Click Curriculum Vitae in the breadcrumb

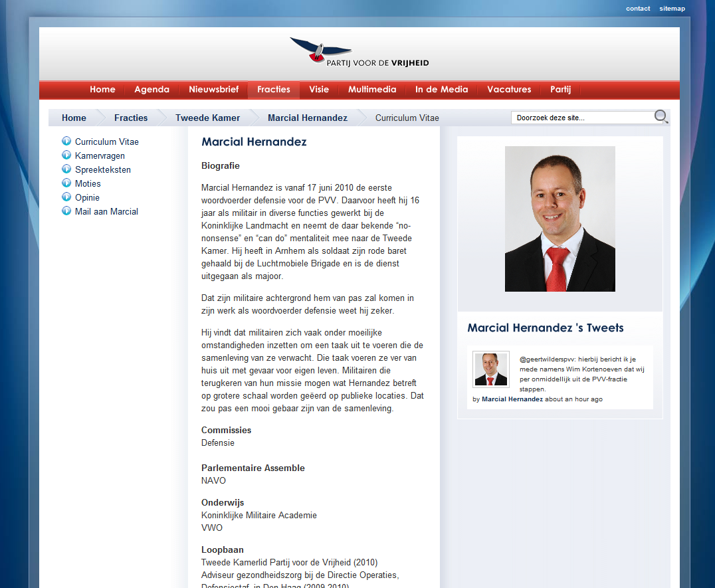coord(407,118)
